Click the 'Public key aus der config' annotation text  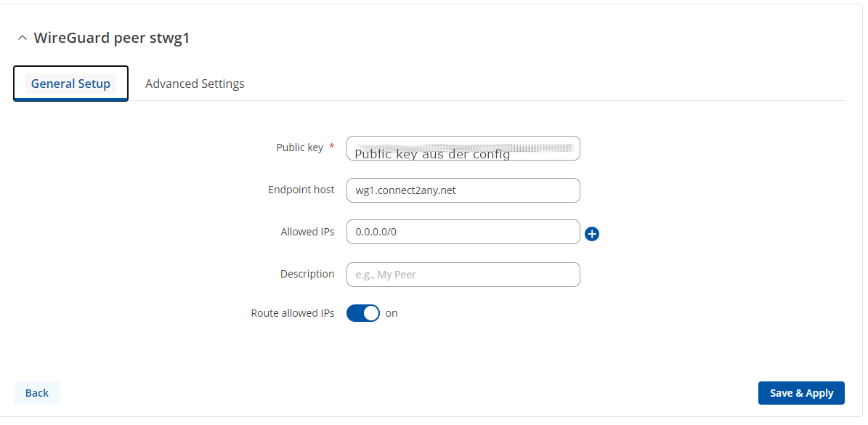click(432, 154)
